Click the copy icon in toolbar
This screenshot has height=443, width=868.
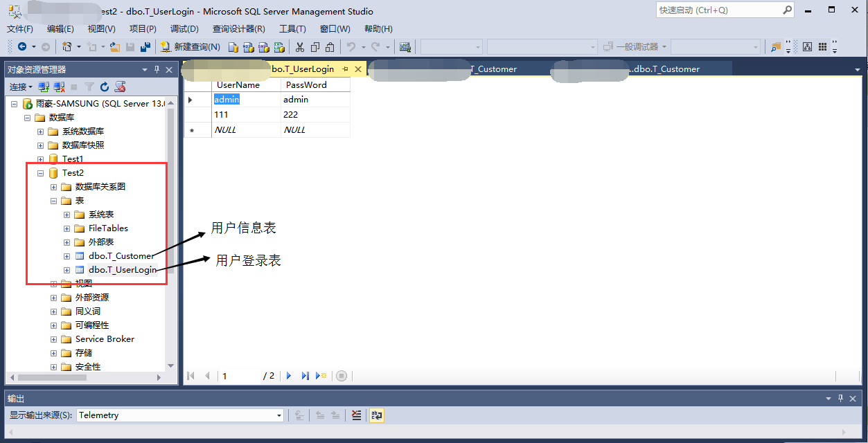coord(315,47)
